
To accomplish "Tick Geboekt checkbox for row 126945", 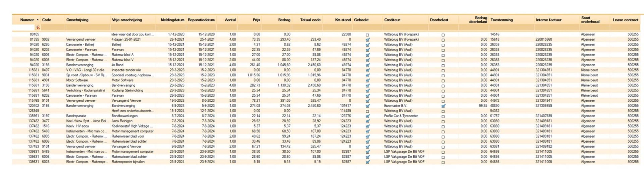I will 367,111.
